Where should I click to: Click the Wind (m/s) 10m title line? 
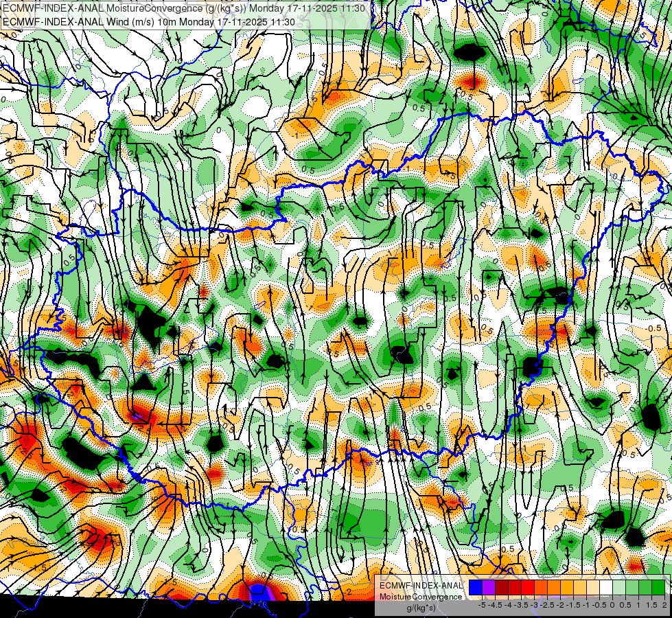pos(149,21)
